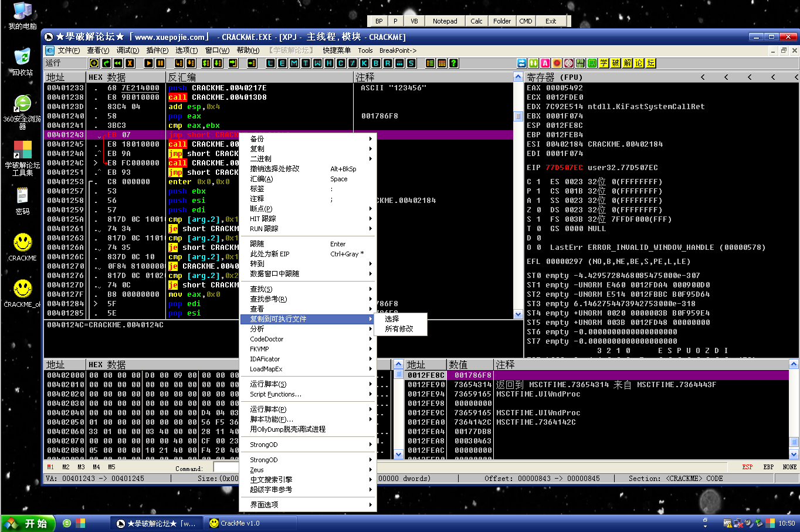Click disassembly pane scroll-down arrow
The image size is (800, 532).
(x=518, y=314)
